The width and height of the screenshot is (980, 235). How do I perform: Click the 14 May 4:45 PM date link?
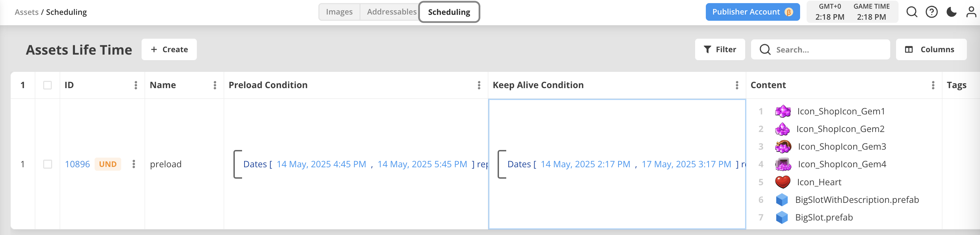coord(321,164)
